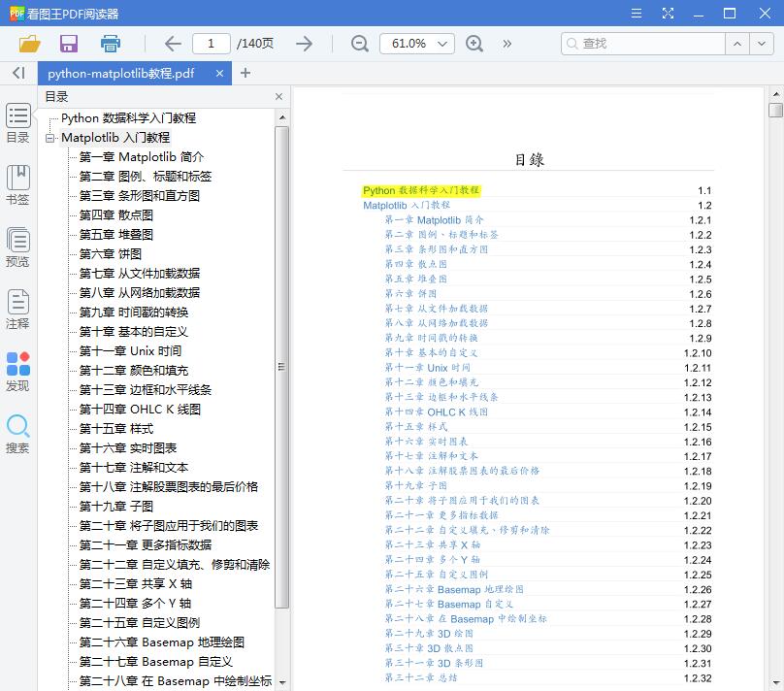This screenshot has height=691, width=784.
Task: Open page link 第二十七章 Basemap 自定义
Action: pyautogui.click(x=449, y=605)
